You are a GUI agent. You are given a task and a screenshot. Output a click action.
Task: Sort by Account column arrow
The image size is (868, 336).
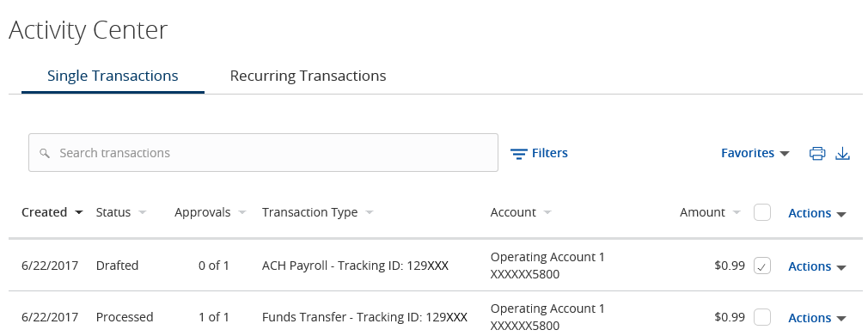pos(547,212)
